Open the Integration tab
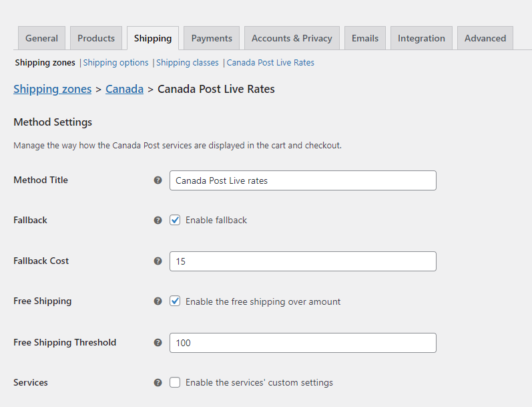Screen dimensions: 532x407 421,38
